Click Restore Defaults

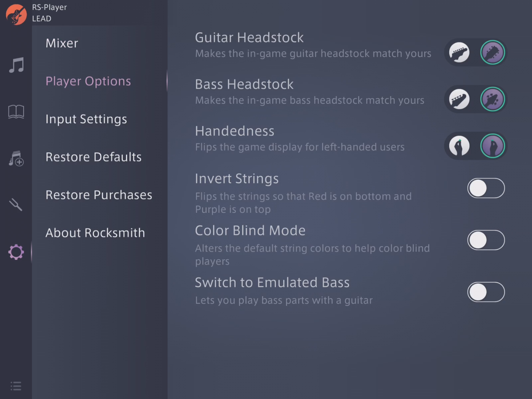(93, 157)
